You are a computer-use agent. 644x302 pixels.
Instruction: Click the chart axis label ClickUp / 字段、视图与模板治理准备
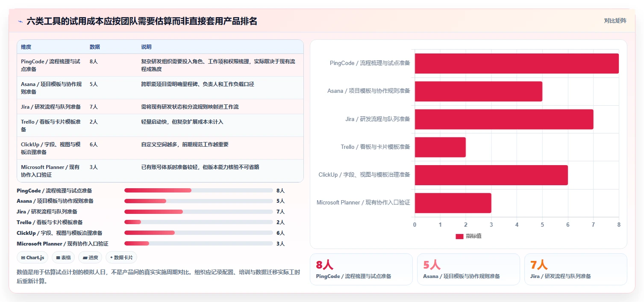[364, 175]
